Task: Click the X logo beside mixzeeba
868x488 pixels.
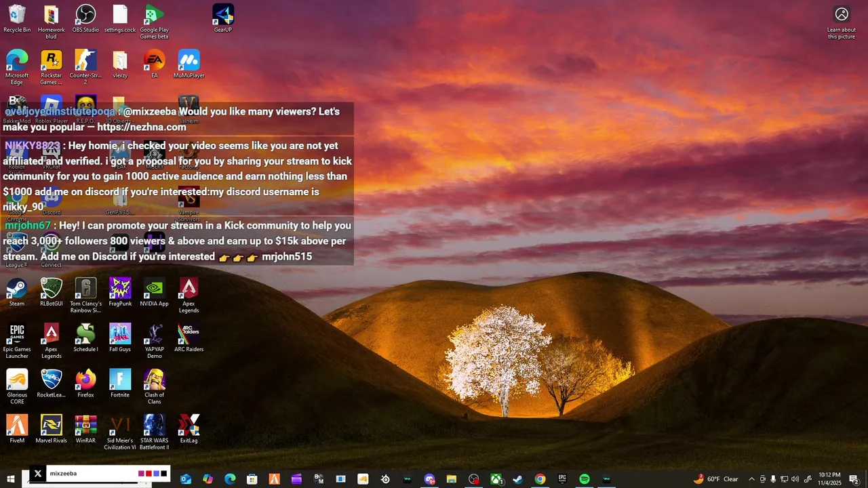Action: pyautogui.click(x=38, y=474)
